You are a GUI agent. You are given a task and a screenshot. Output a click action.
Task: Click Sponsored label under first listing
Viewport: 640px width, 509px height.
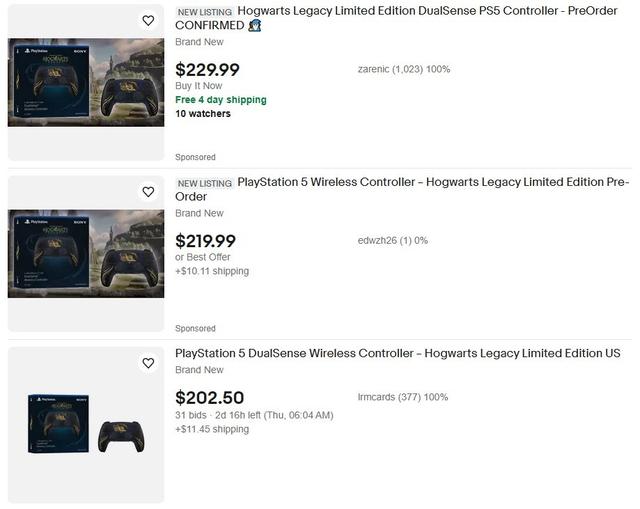click(195, 157)
